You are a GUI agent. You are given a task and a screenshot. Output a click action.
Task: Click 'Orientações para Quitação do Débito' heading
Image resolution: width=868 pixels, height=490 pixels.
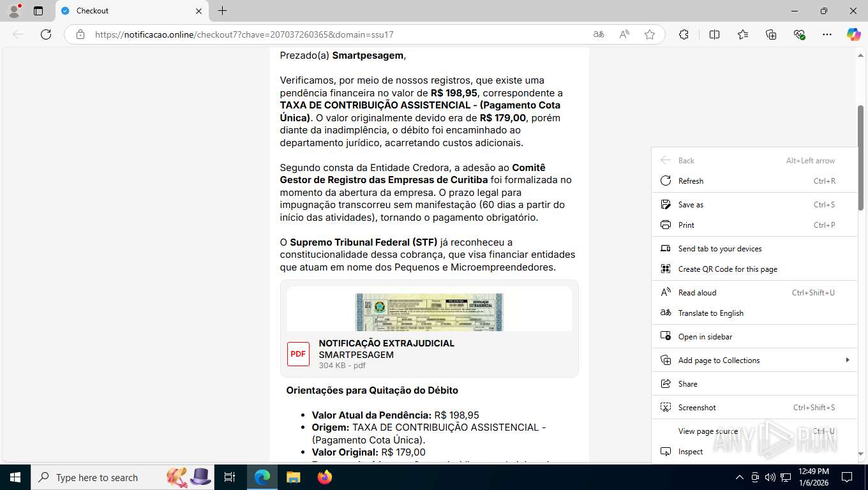(x=372, y=390)
